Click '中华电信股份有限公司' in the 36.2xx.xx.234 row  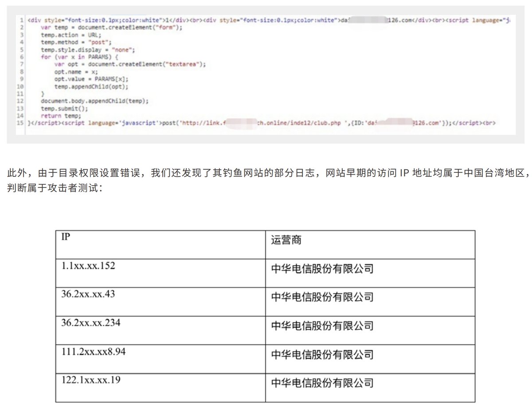[322, 326]
